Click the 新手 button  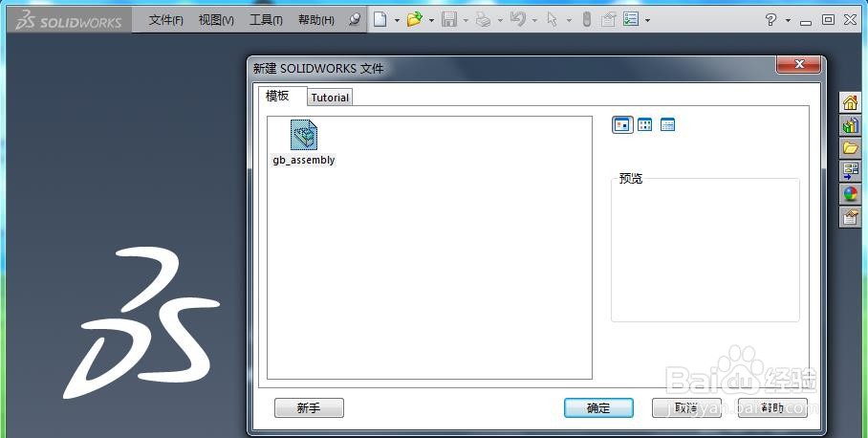tap(309, 408)
